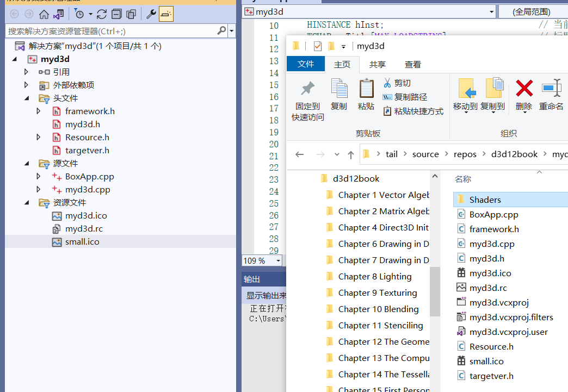Expand the 外部依赖项 node
Image resolution: width=568 pixels, height=392 pixels.
(26, 85)
